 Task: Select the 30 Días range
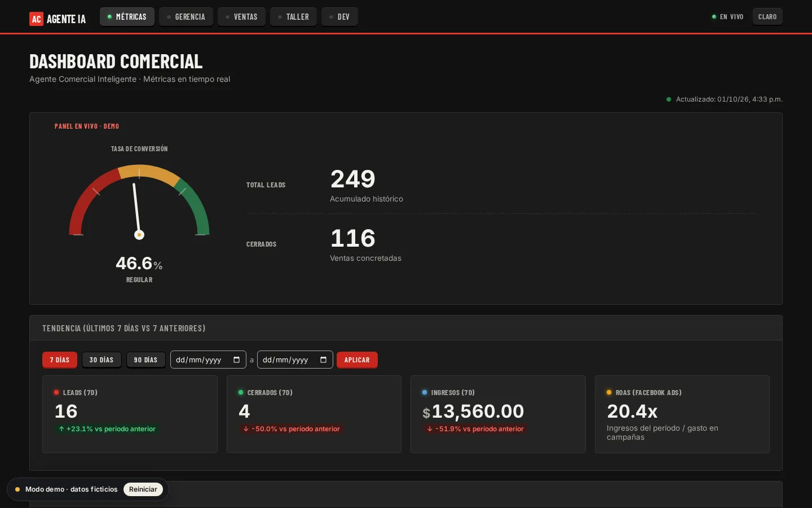[x=101, y=360]
